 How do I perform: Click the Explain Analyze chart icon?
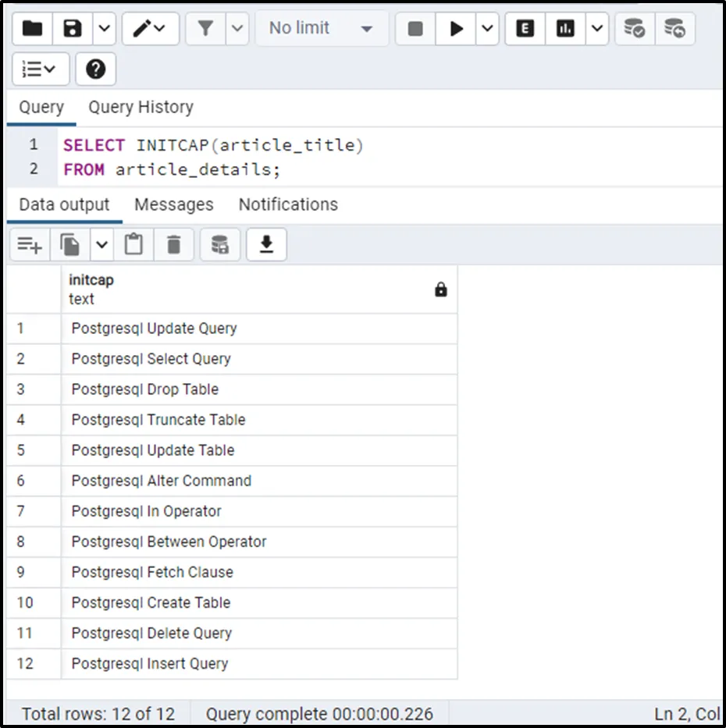point(565,29)
